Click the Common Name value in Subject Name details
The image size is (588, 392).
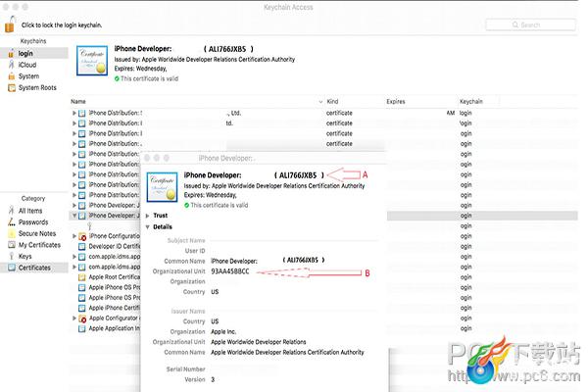coord(268,261)
